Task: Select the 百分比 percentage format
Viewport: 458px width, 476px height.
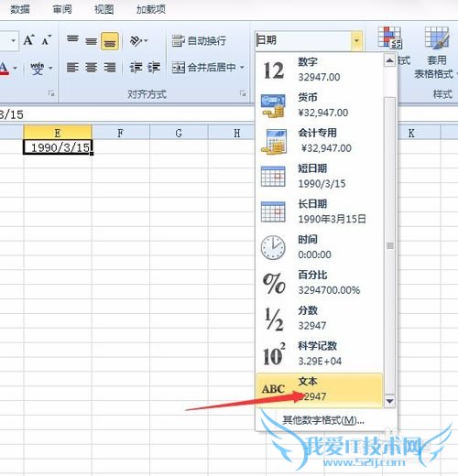Action: coord(320,282)
